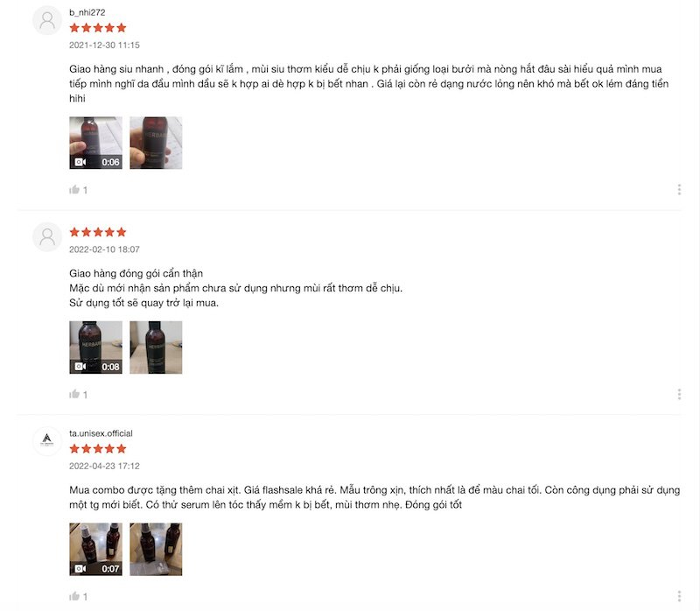The image size is (700, 611).
Task: Play the 0:08 review video
Action: [x=95, y=347]
